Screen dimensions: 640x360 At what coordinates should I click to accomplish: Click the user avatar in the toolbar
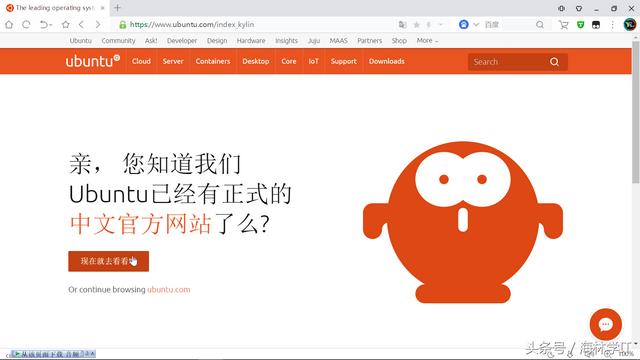coord(630,24)
